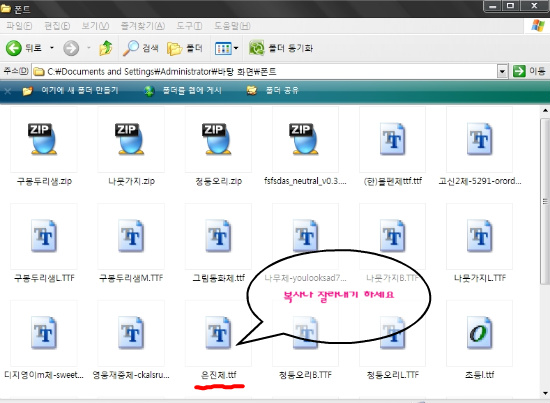The width and height of the screenshot is (550, 403).
Task: Open the 편집(E) menu
Action: pos(57,26)
